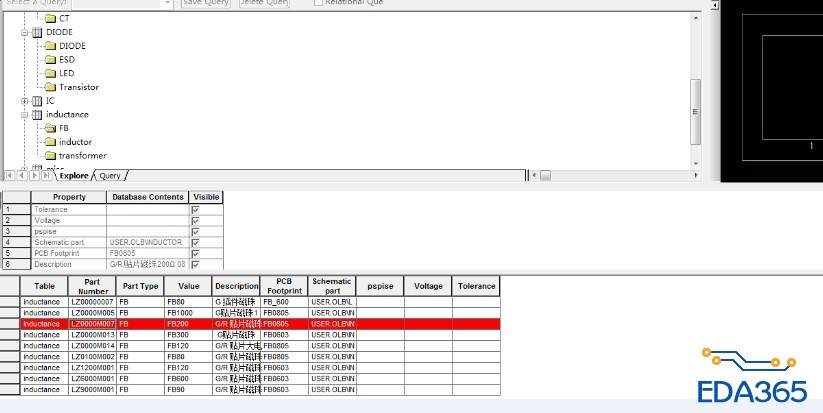Go to first tab arrow button
This screenshot has height=413, width=823.
9,175
